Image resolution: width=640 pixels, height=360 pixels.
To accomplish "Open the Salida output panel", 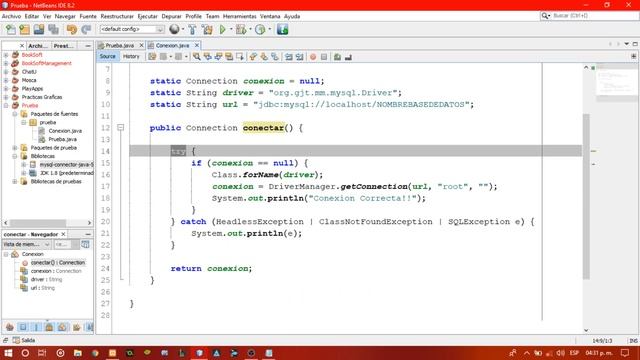I will (24, 340).
